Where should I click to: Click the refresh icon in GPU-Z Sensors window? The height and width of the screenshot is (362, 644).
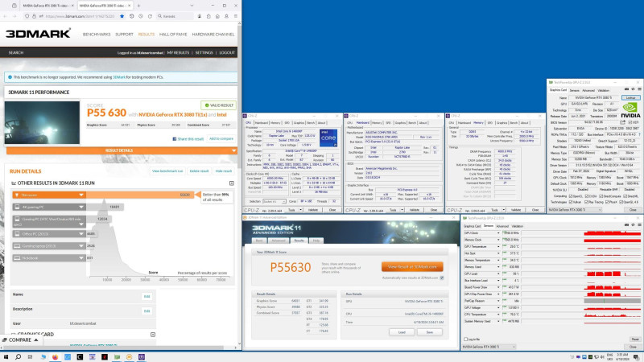(x=633, y=225)
